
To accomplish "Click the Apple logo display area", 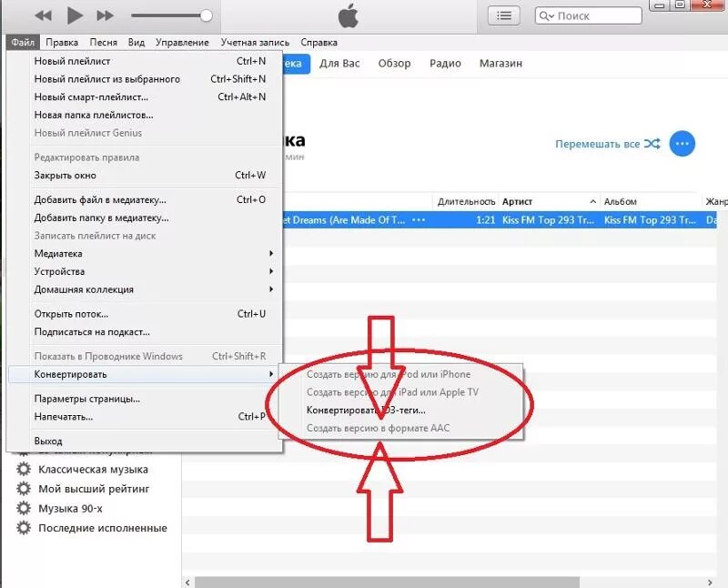I will click(349, 16).
